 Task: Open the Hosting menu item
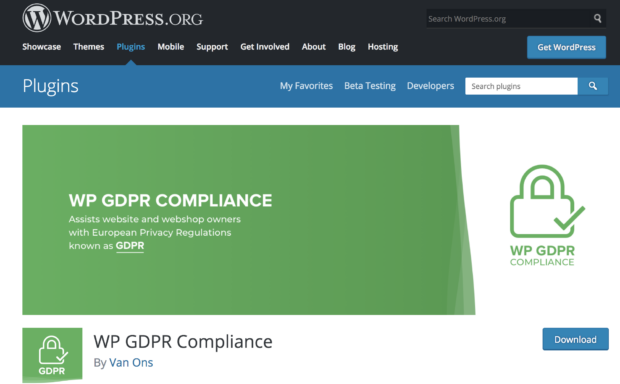click(383, 47)
